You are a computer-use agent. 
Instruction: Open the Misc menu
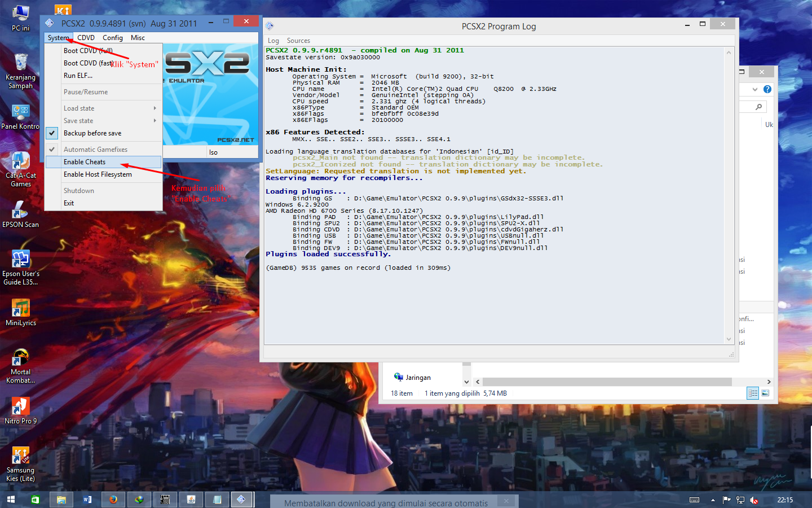pos(138,38)
